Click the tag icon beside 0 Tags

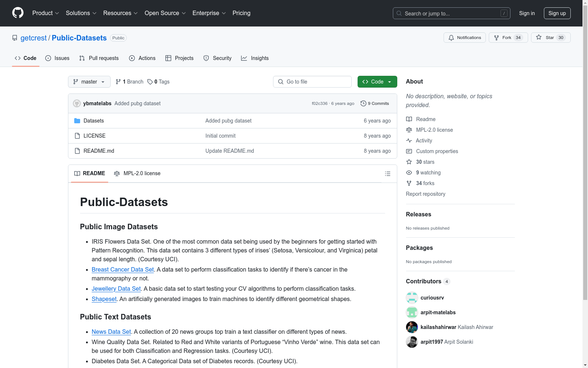150,82
